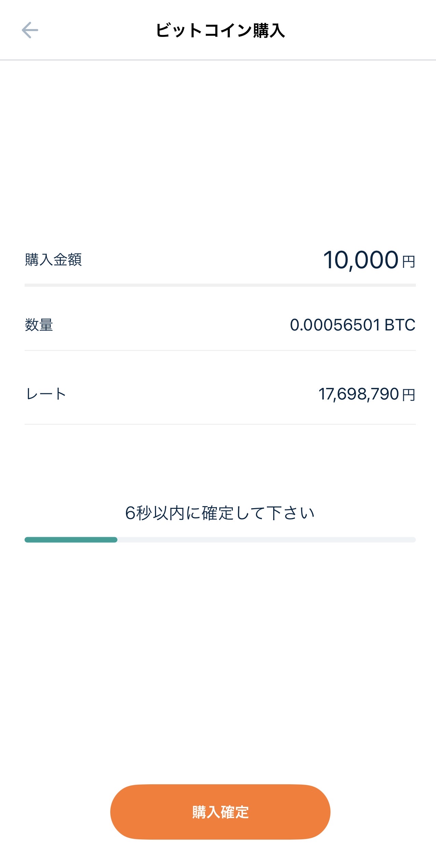Image resolution: width=436 pixels, height=868 pixels.
Task: Click the BTC unit text
Action: tap(400, 325)
